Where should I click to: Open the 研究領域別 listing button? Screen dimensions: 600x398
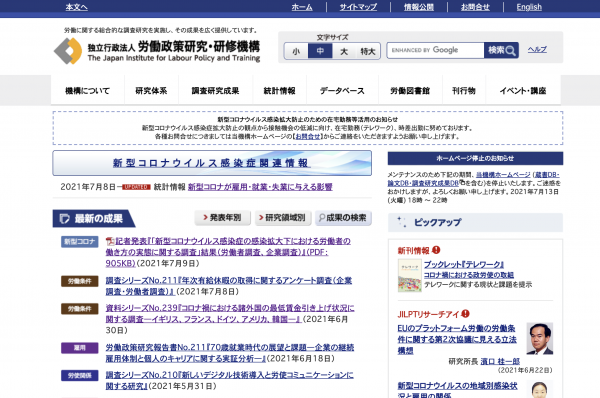point(283,218)
